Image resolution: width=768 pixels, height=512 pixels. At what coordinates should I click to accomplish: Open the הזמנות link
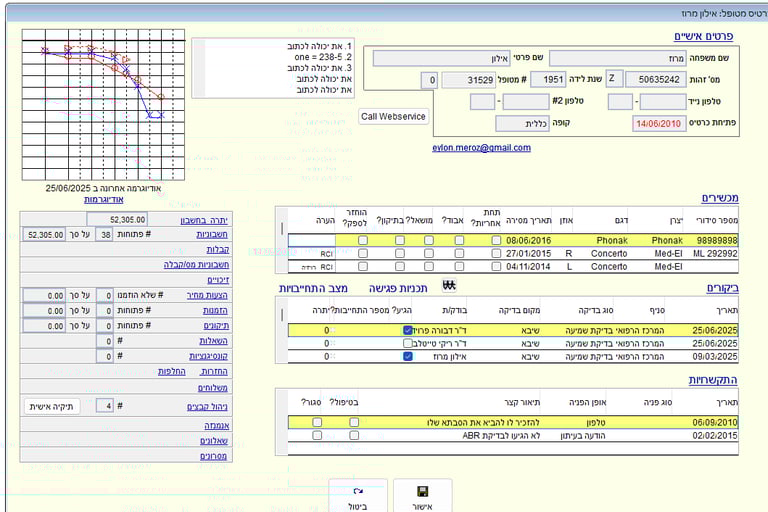[x=216, y=311]
